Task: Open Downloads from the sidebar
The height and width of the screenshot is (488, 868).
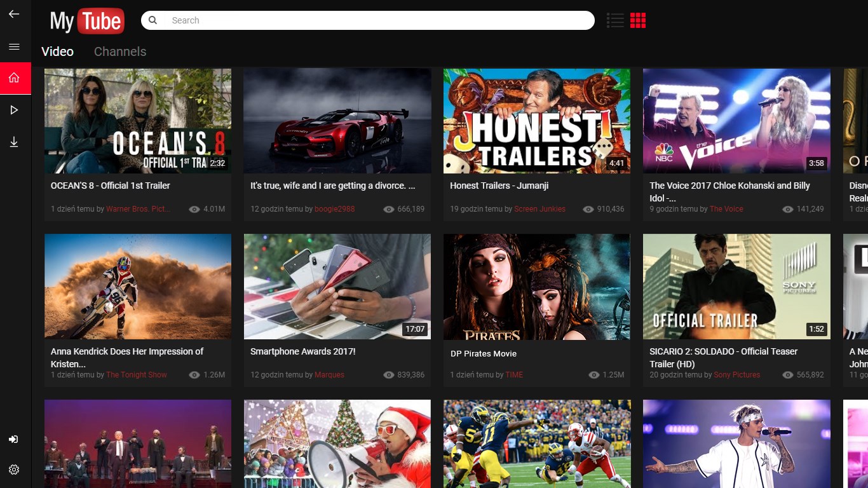Action: [14, 142]
